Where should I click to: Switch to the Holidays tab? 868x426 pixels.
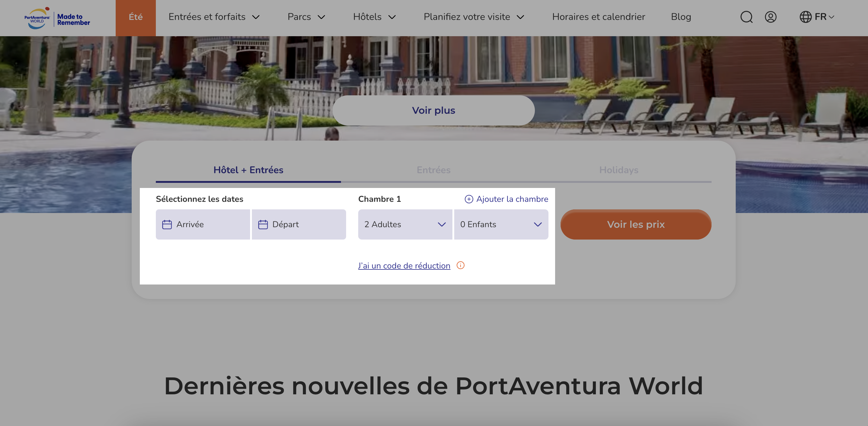pos(619,170)
